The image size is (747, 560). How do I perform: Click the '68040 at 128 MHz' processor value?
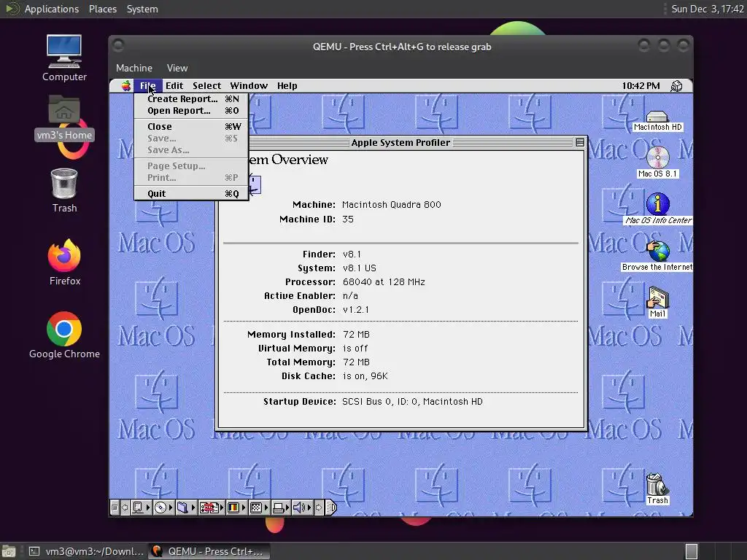click(384, 282)
